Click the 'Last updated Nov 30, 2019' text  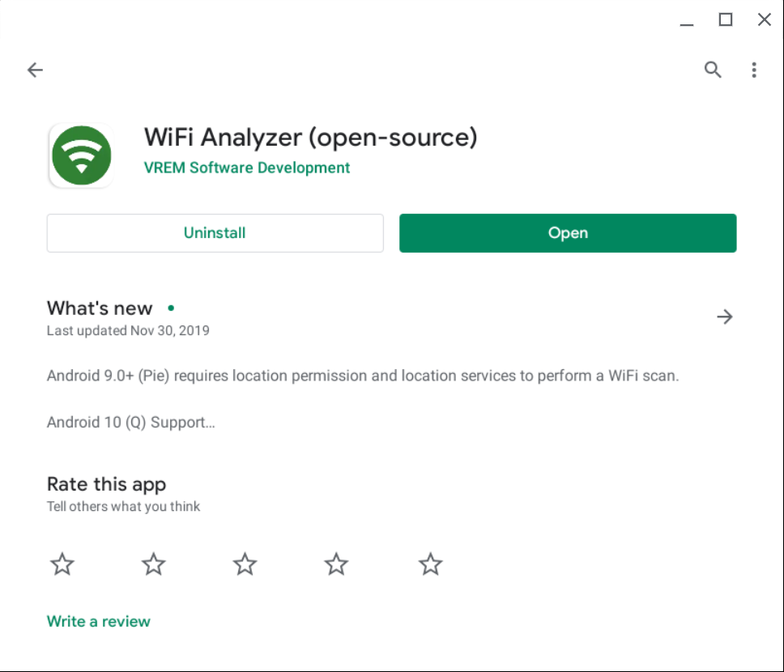(x=128, y=330)
